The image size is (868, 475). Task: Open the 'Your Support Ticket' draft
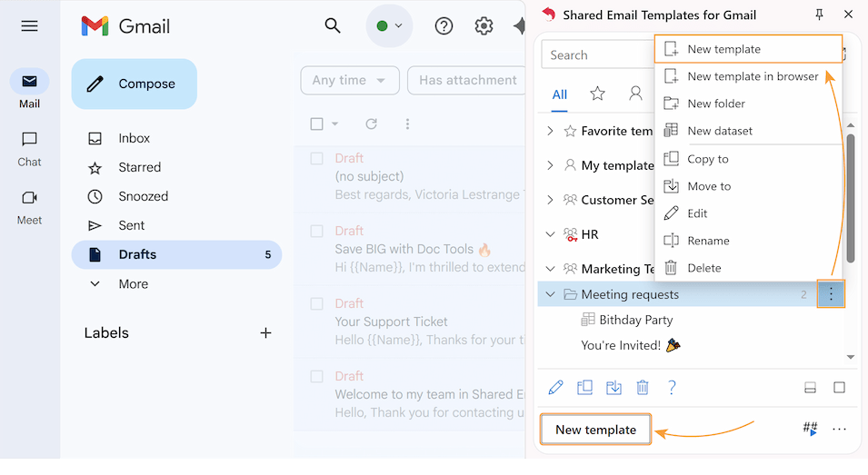coord(410,322)
